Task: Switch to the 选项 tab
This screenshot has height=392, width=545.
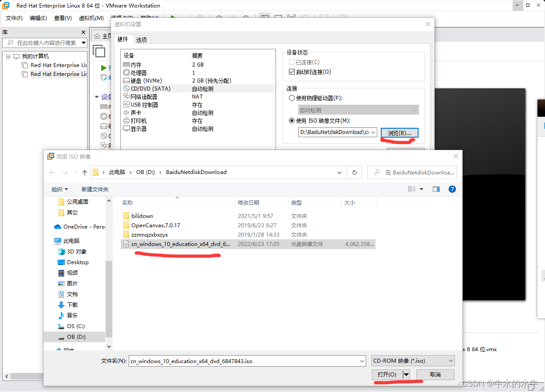Action: click(x=141, y=40)
